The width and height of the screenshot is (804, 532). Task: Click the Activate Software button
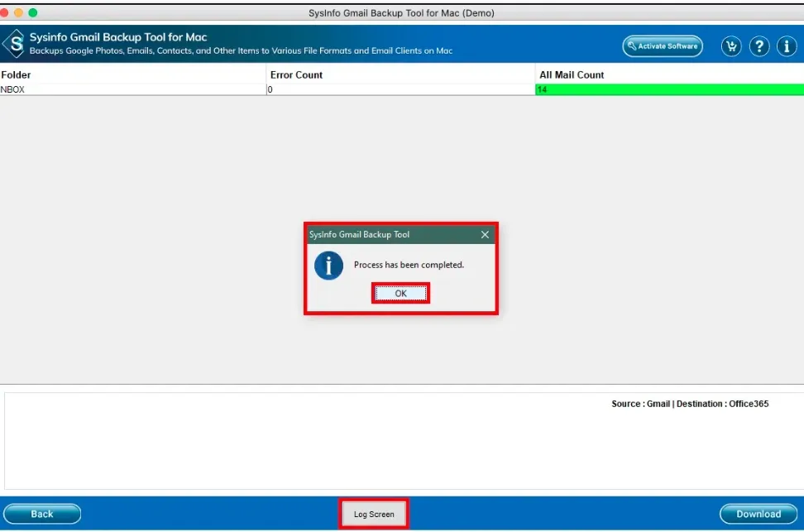pos(663,46)
